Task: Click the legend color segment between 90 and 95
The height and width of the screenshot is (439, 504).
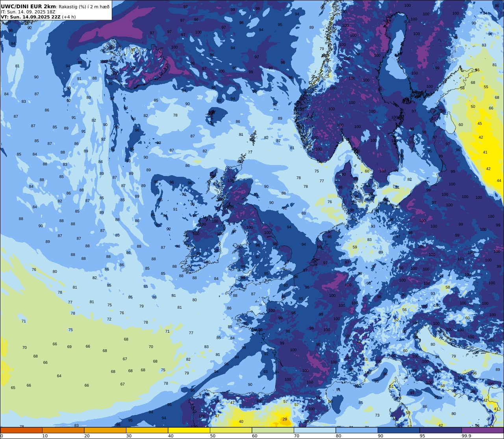Action: point(398,430)
